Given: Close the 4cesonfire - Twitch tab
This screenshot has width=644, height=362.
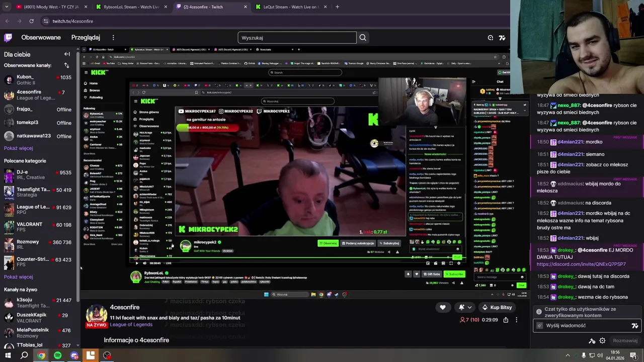Looking at the screenshot, I should point(246,7).
